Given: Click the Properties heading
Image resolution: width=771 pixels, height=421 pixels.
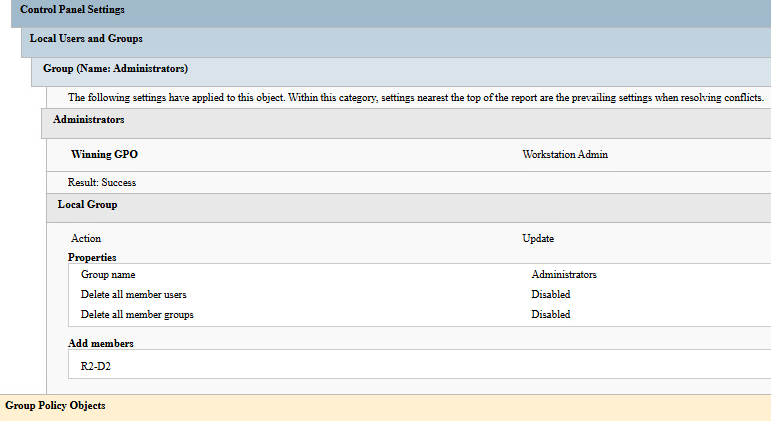Looking at the screenshot, I should click(92, 257).
